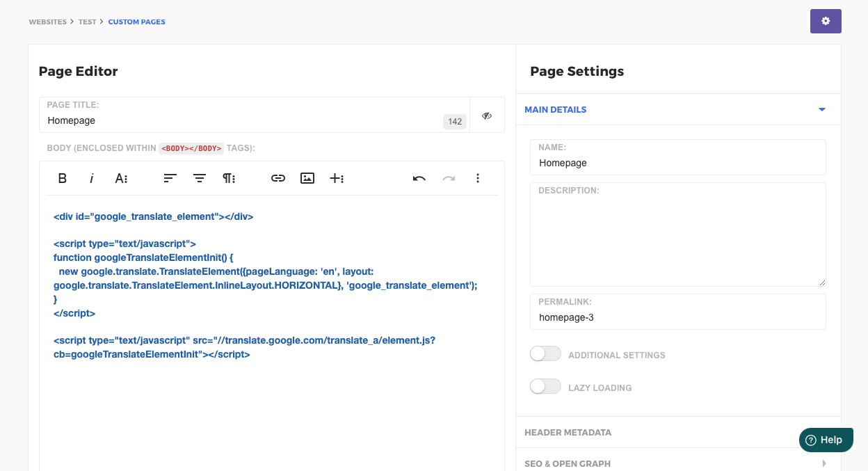Undo the last edit in the editor
The width and height of the screenshot is (868, 471).
419,178
